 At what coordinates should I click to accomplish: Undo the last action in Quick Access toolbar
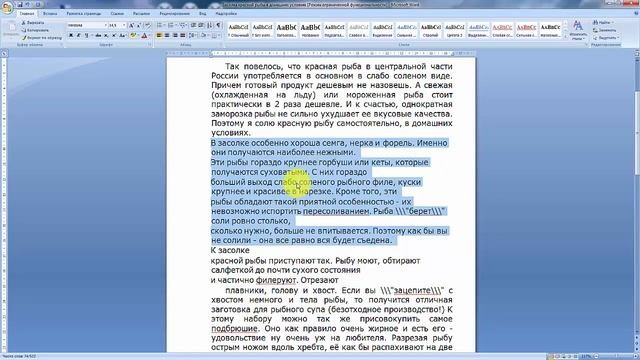(28, 4)
